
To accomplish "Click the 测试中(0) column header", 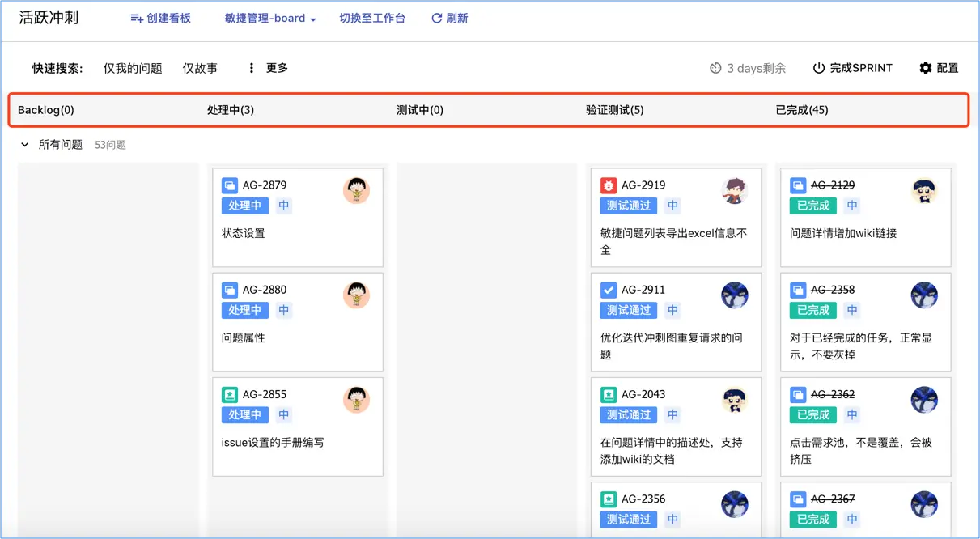I will pos(420,110).
